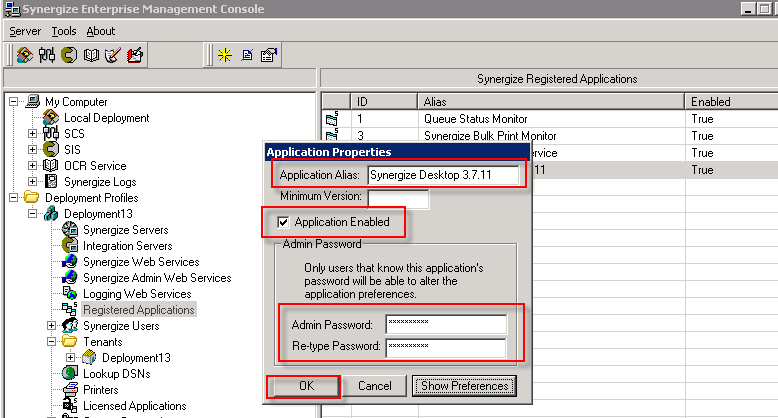Click the edit document toolbar icon
This screenshot has height=418, width=778.
[247, 55]
